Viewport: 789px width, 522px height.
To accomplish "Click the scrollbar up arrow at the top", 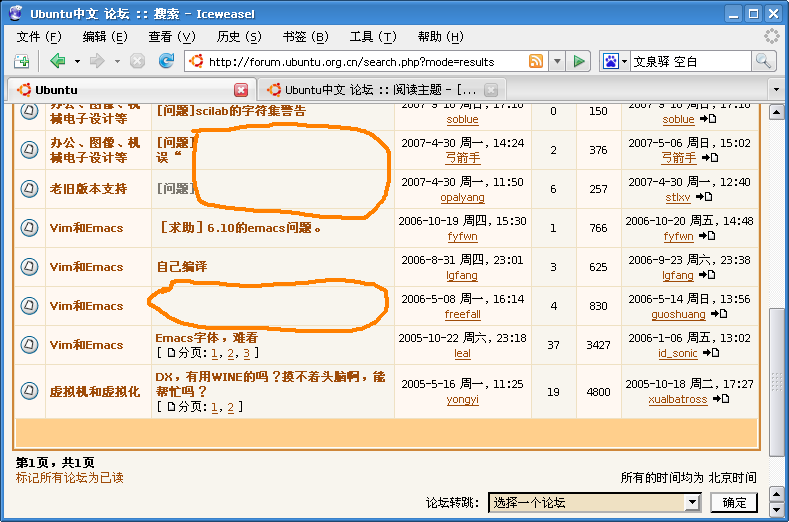I will point(776,112).
